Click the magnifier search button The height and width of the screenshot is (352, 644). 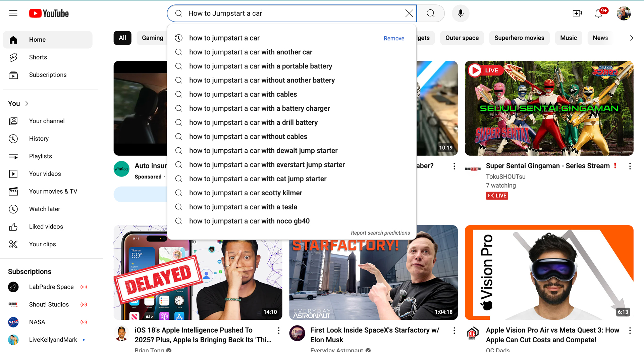click(431, 13)
